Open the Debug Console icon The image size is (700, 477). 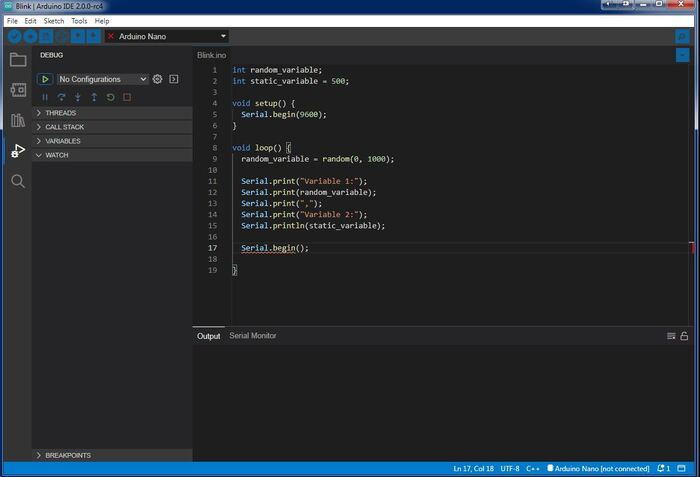174,79
